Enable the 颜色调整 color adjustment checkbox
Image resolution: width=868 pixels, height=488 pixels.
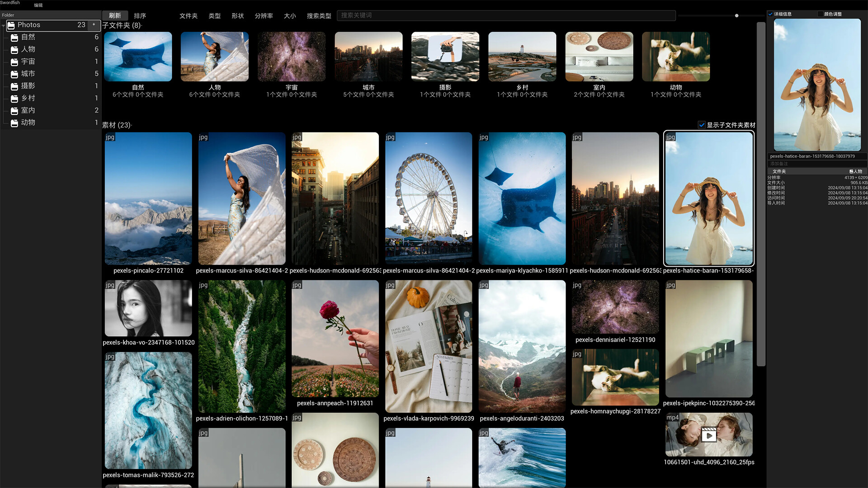[820, 14]
